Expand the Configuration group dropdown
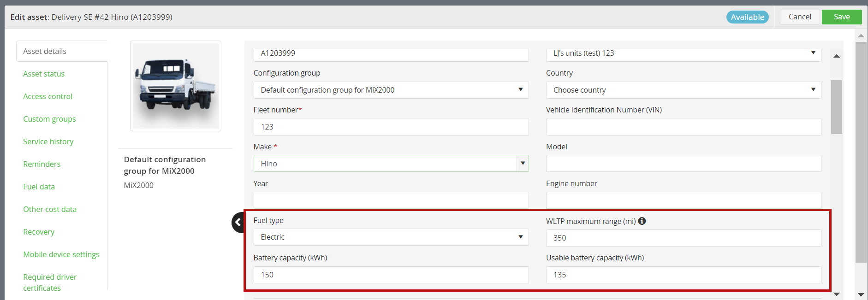This screenshot has width=868, height=300. (x=391, y=90)
